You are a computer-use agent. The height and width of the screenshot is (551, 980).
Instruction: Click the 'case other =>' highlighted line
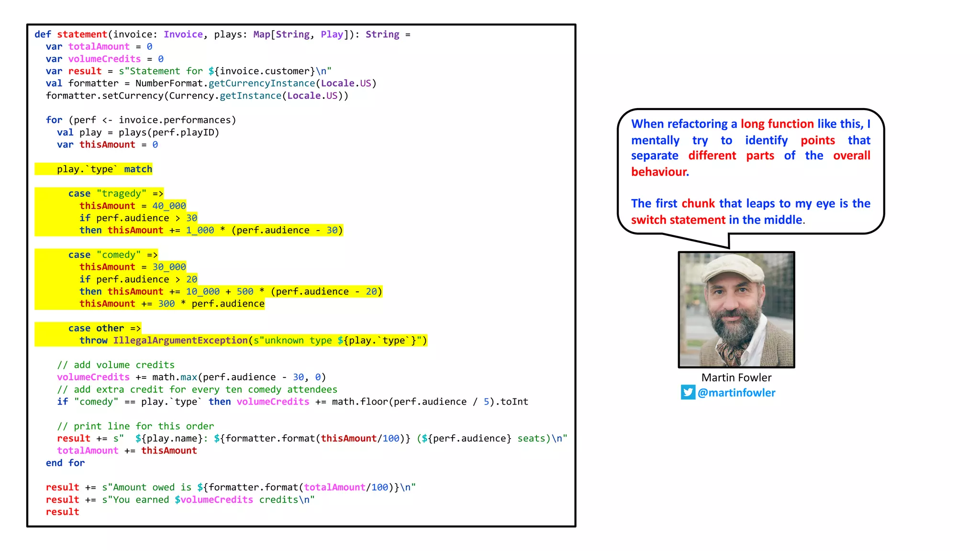coord(104,328)
